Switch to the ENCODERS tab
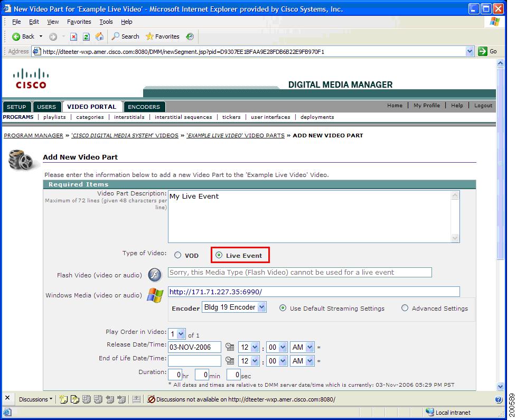This screenshot has width=516, height=420. pos(144,106)
